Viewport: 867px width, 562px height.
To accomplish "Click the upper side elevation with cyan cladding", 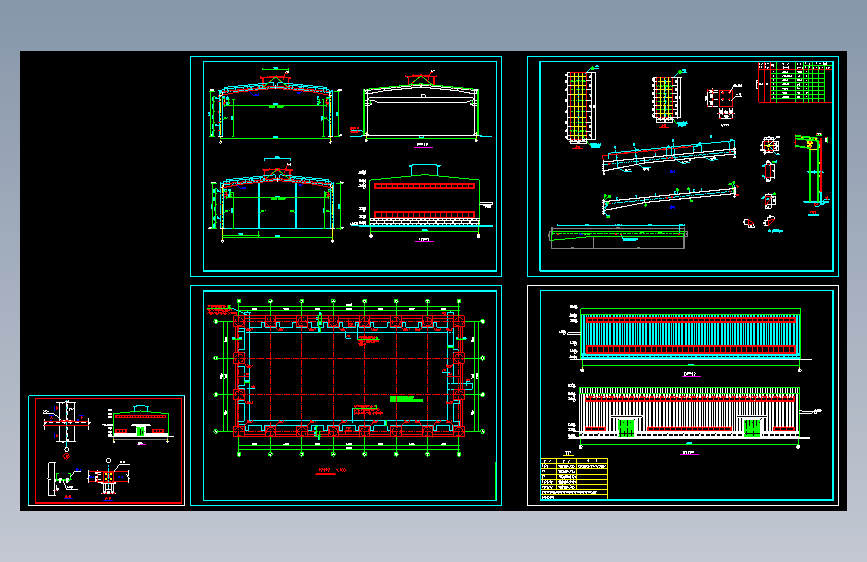I will [690, 336].
